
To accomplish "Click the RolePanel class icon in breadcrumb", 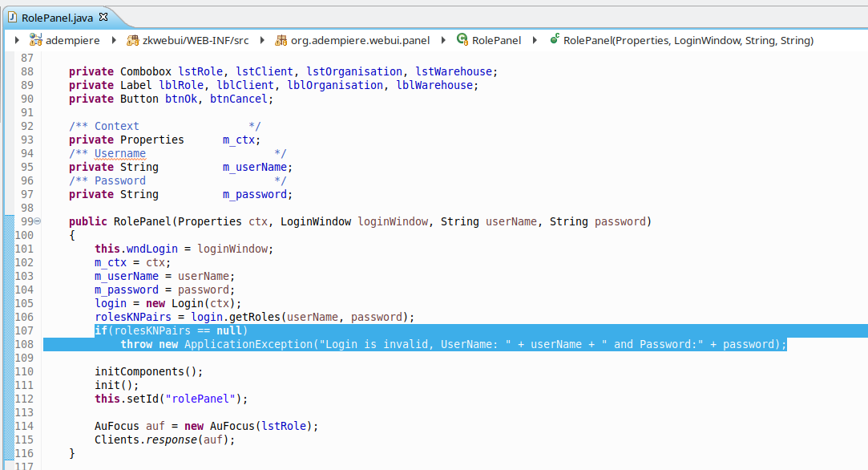I will pos(462,39).
